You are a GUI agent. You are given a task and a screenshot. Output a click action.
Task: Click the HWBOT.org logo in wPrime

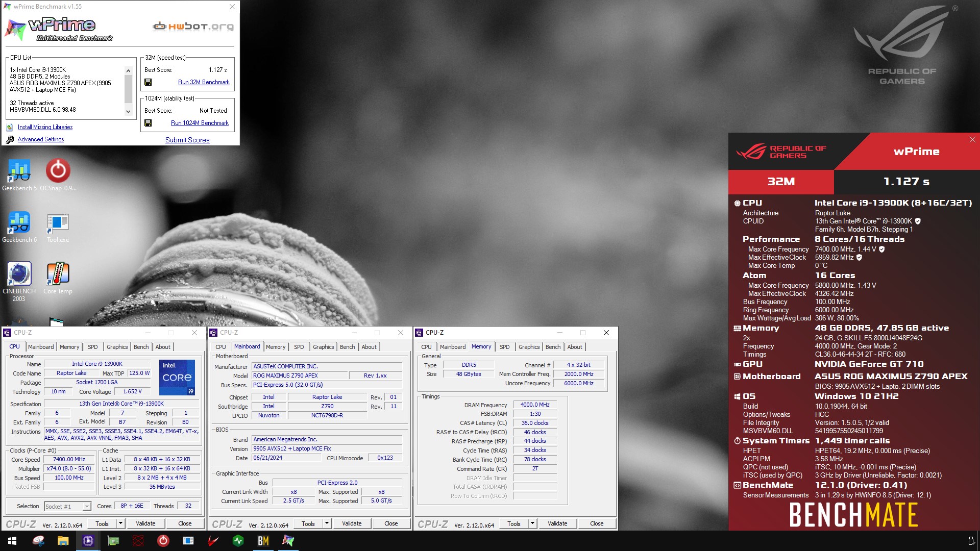[x=193, y=26]
